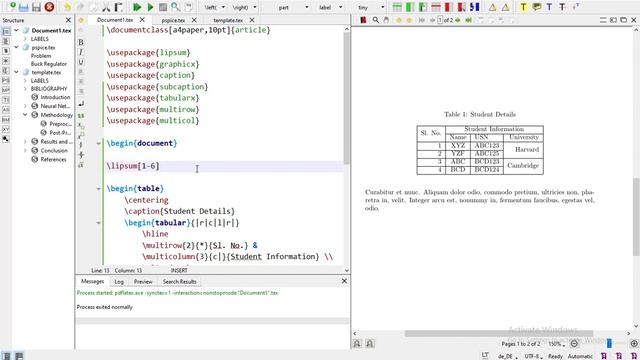Screen dimensions: 640x360
Task: Click the red PDF icon in viewer toolbar
Action: [363, 20]
